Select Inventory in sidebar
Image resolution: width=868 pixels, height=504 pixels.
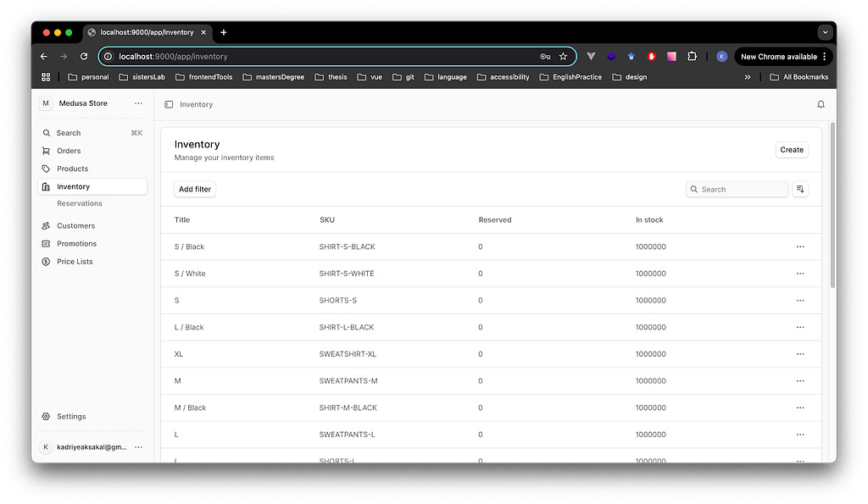[92, 186]
